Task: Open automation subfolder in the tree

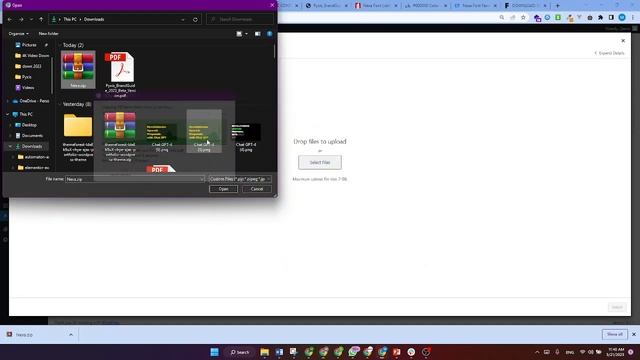Action: (x=33, y=157)
